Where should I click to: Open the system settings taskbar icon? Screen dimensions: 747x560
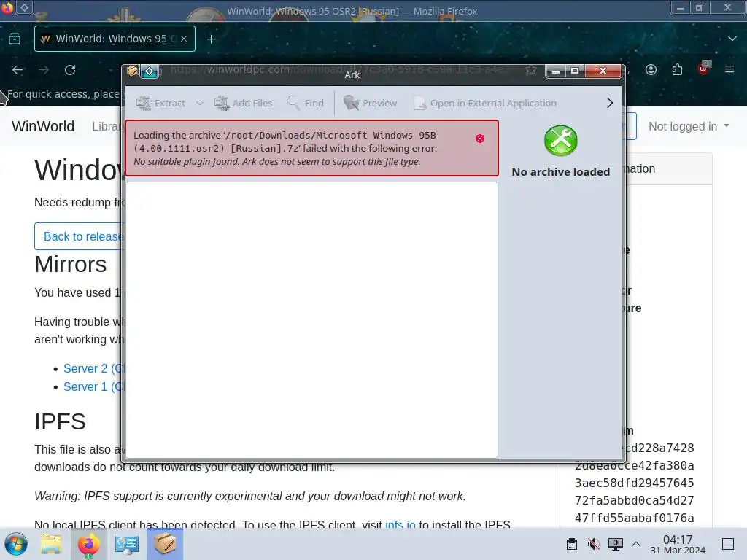click(127, 544)
